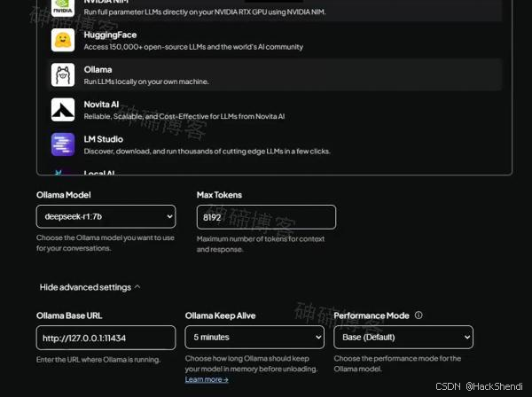This screenshot has width=532, height=397.
Task: Click the Novita AI logo icon
Action: [63, 110]
